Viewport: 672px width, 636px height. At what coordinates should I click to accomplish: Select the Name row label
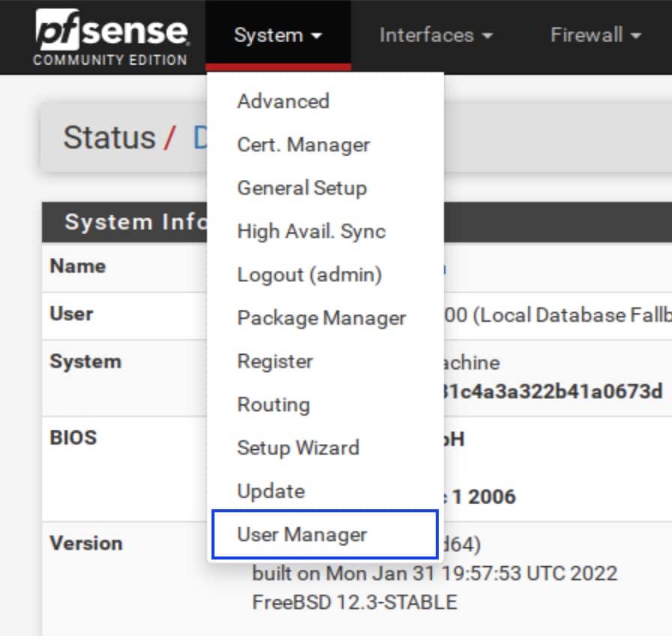point(78,266)
